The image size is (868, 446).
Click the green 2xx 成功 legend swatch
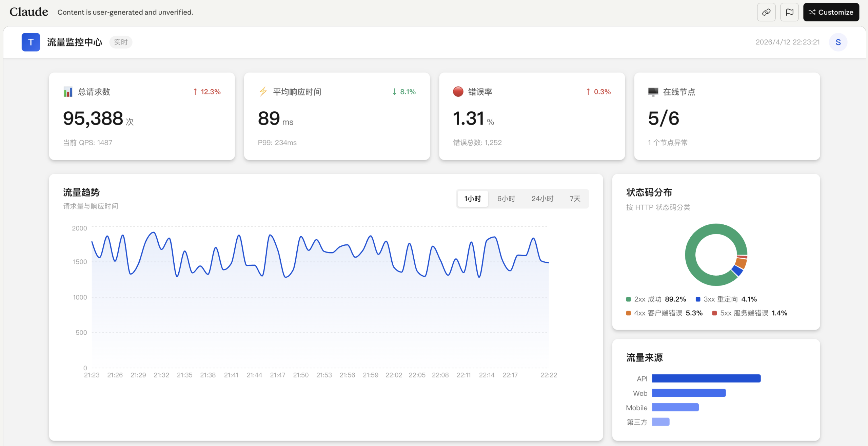point(628,299)
